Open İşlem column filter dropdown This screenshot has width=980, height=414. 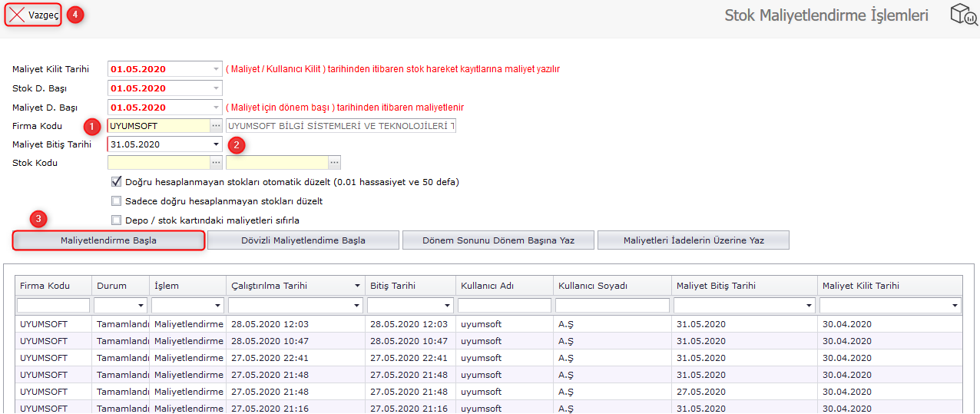tap(217, 306)
